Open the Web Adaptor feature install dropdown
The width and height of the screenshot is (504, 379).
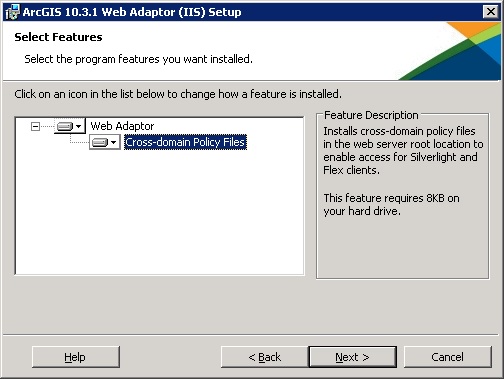[69, 126]
